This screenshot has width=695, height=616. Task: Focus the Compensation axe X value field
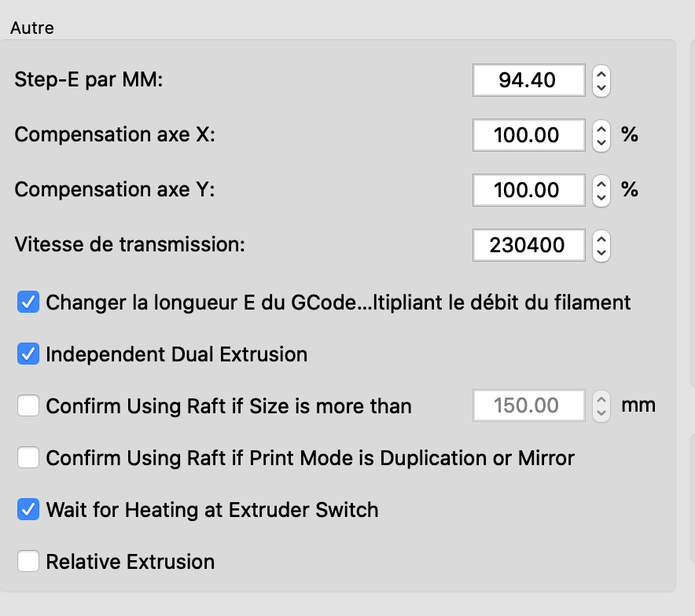(528, 135)
